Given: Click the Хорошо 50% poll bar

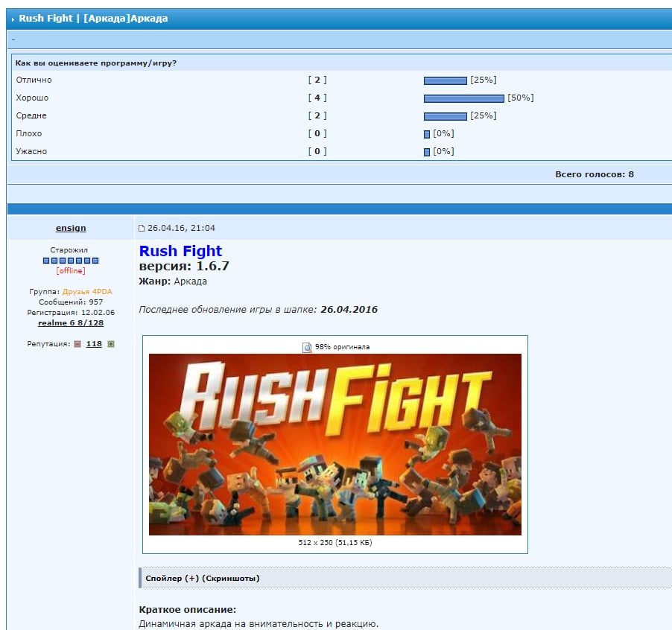Looking at the screenshot, I should point(463,98).
